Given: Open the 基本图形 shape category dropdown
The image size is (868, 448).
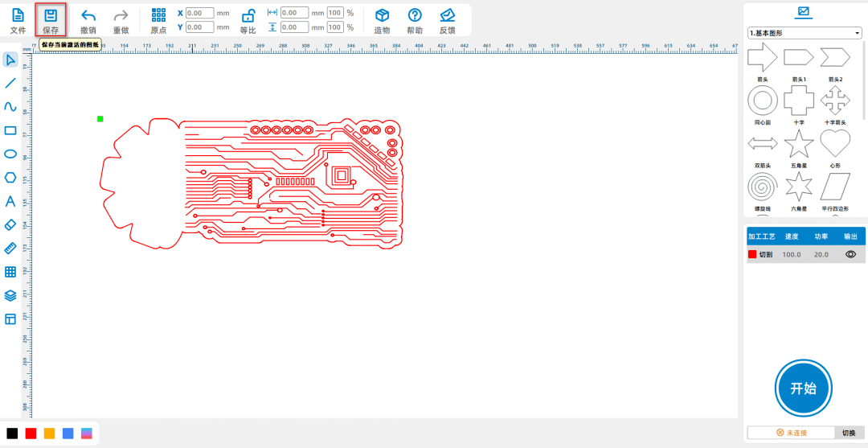Looking at the screenshot, I should point(804,33).
